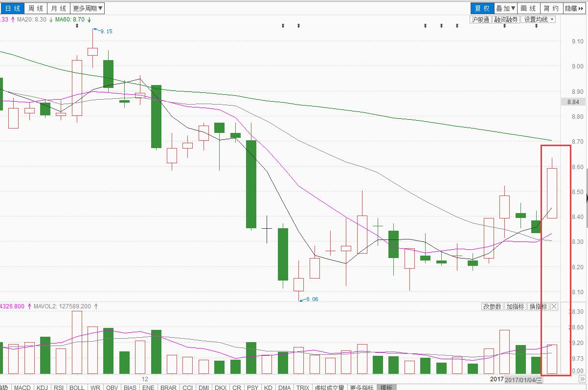Viewport: 588px width, 390px height.
Task: Switch chart to 日线 daily period
Action: coord(12,8)
